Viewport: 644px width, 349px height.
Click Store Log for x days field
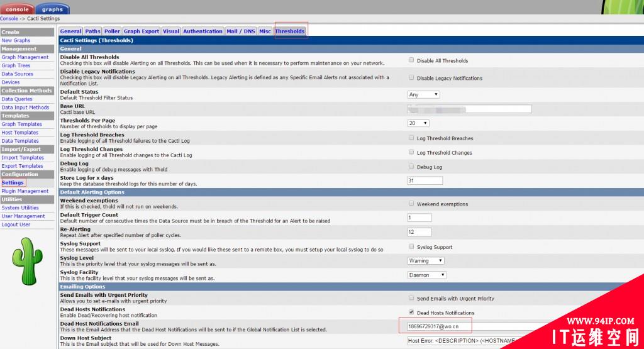click(x=425, y=180)
